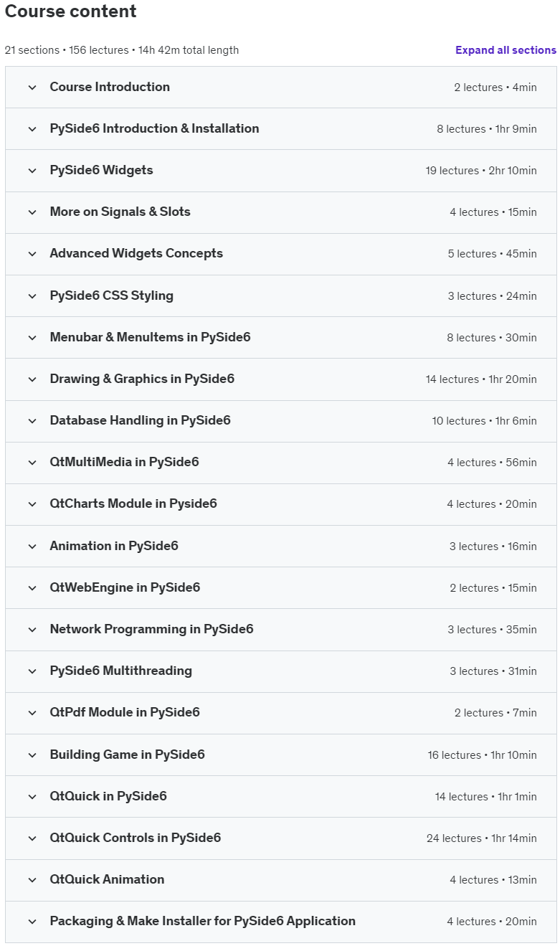Click the '2 lectures • 4min' text
This screenshot has height=946, width=560.
click(495, 87)
